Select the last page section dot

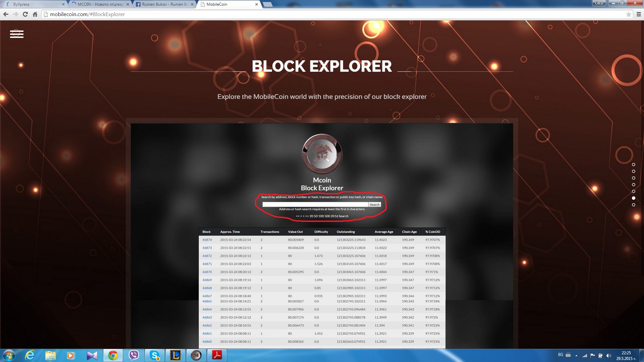(634, 205)
